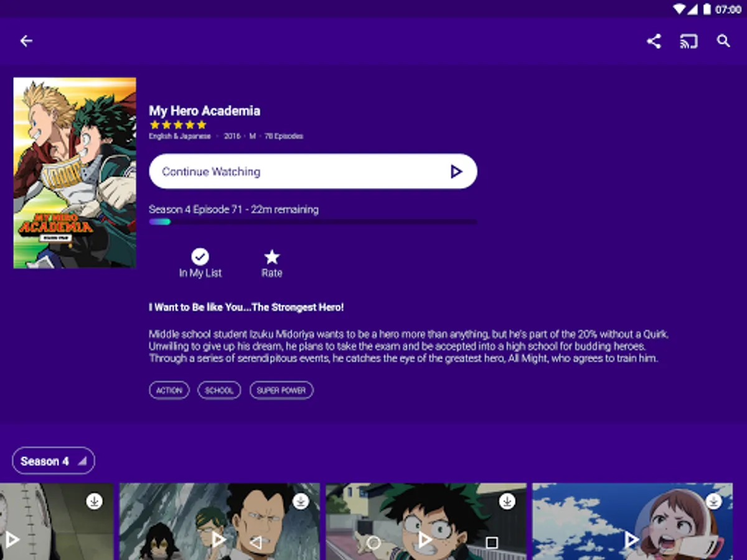Screen dimensions: 747x560
Task: Tap the play triangle in Continue Watching
Action: pos(456,172)
